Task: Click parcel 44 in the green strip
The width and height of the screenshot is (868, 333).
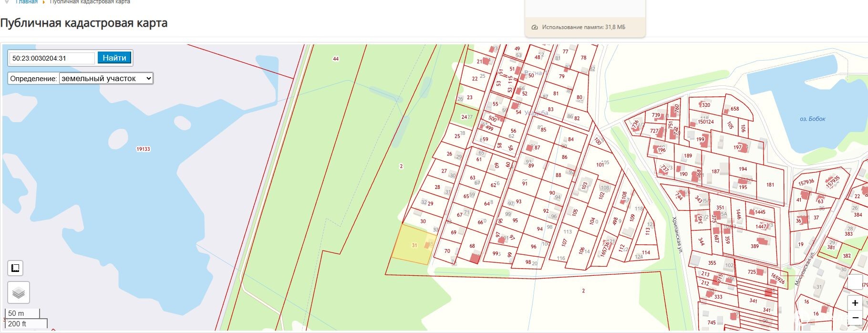Action: [x=336, y=59]
